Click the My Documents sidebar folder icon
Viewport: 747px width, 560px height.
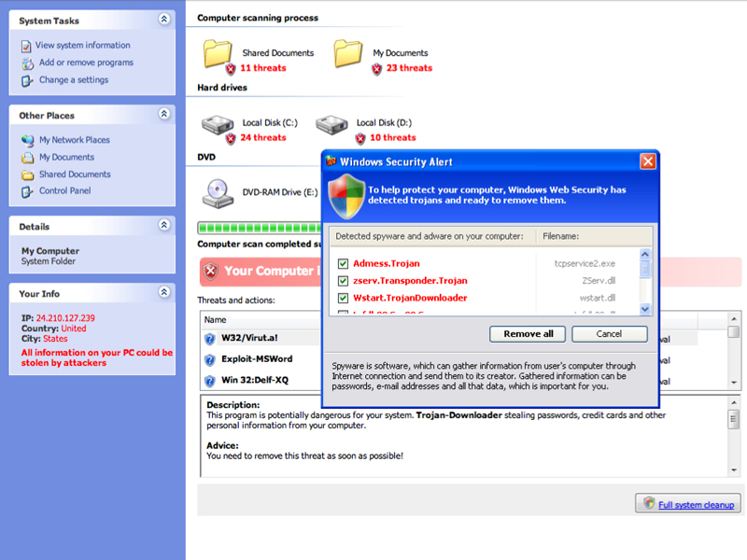pos(28,158)
